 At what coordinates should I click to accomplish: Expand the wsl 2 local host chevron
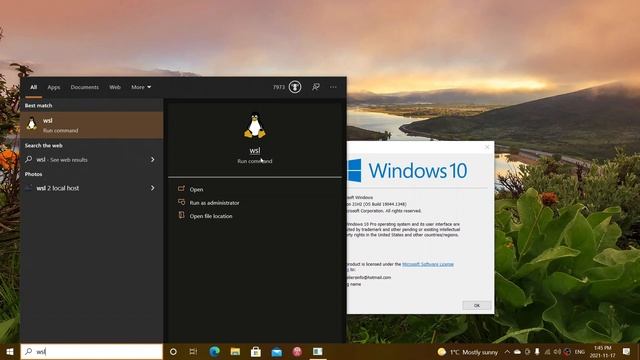click(153, 188)
